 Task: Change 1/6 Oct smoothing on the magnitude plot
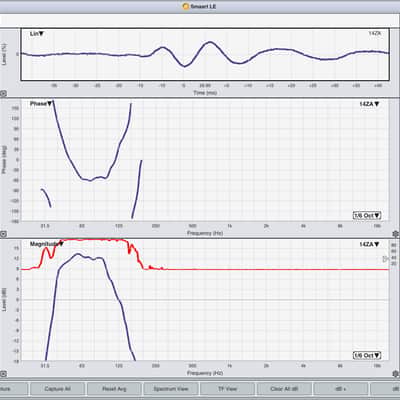click(x=367, y=356)
